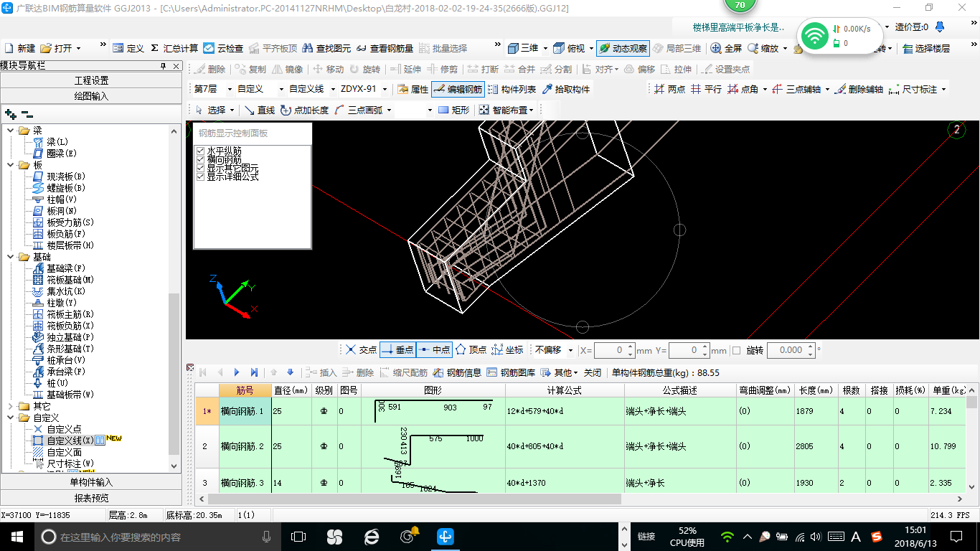980x551 pixels.
Task: Open the 自定义线 component type dropdown
Action: (333, 90)
